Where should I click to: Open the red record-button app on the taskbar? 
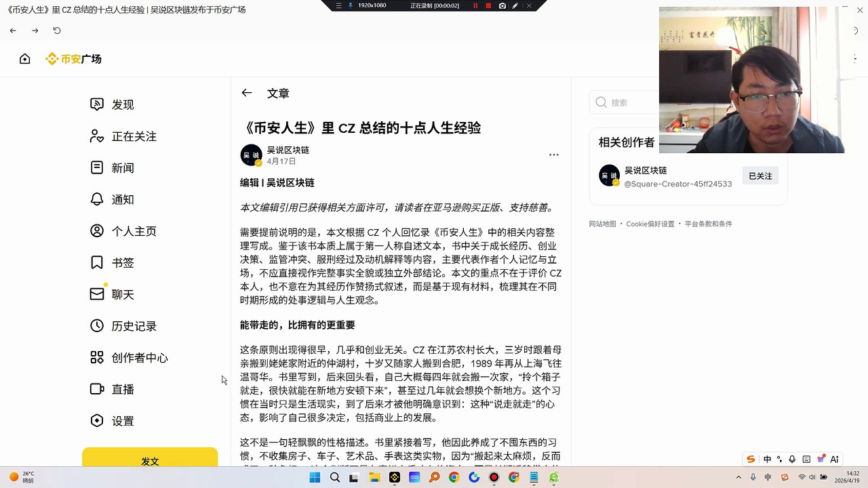[494, 477]
